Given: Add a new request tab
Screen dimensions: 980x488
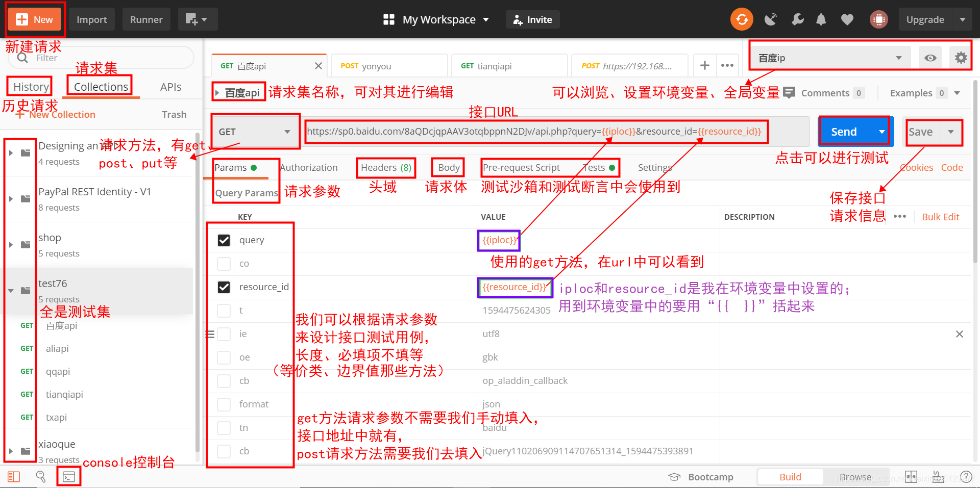Looking at the screenshot, I should [705, 65].
